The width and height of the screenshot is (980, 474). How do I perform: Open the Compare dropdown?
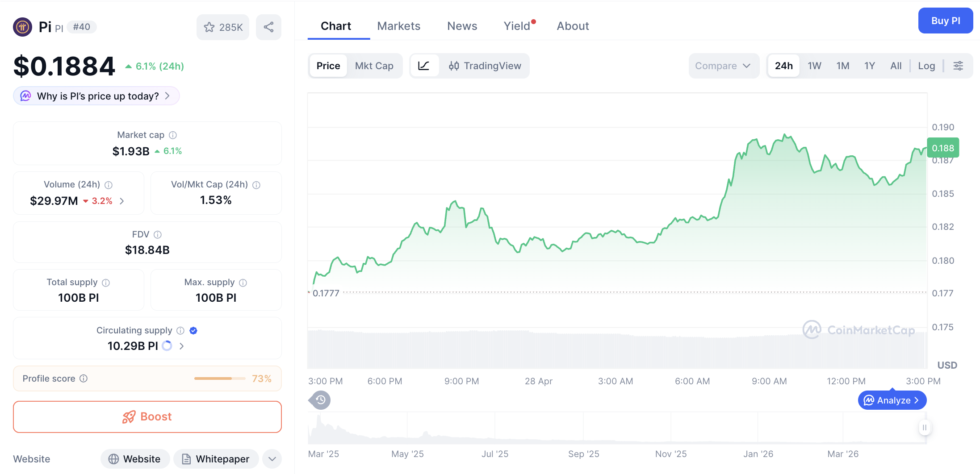point(723,66)
